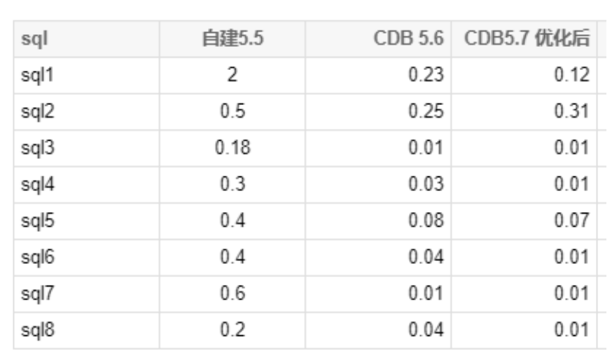Click the sql1 自建5.5 cell value 2
The height and width of the screenshot is (364, 612).
(x=232, y=76)
